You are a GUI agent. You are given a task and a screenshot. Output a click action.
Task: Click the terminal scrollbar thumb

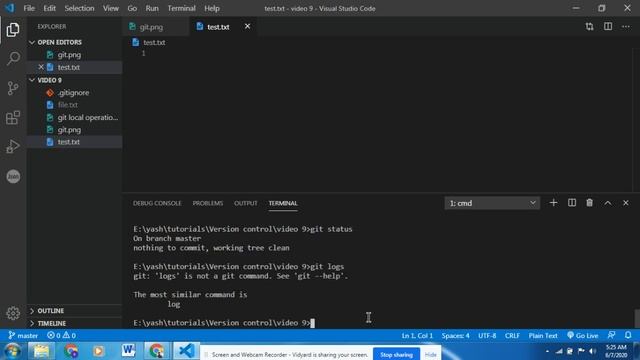click(637, 318)
